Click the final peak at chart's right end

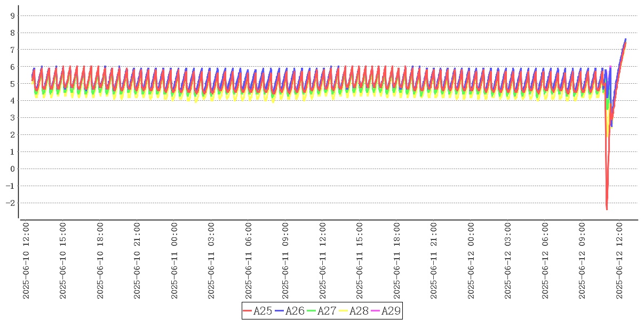click(625, 39)
